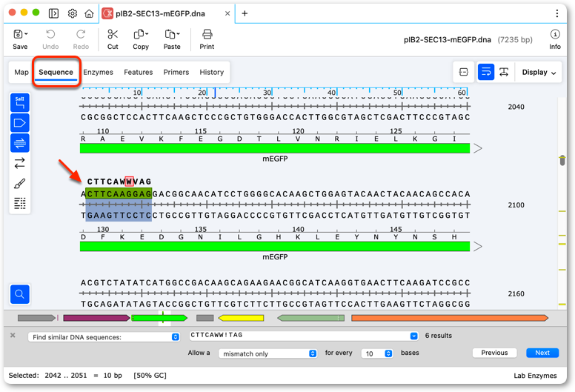Toggle features display in side toolbar
The height and width of the screenshot is (392, 575).
pyautogui.click(x=20, y=123)
